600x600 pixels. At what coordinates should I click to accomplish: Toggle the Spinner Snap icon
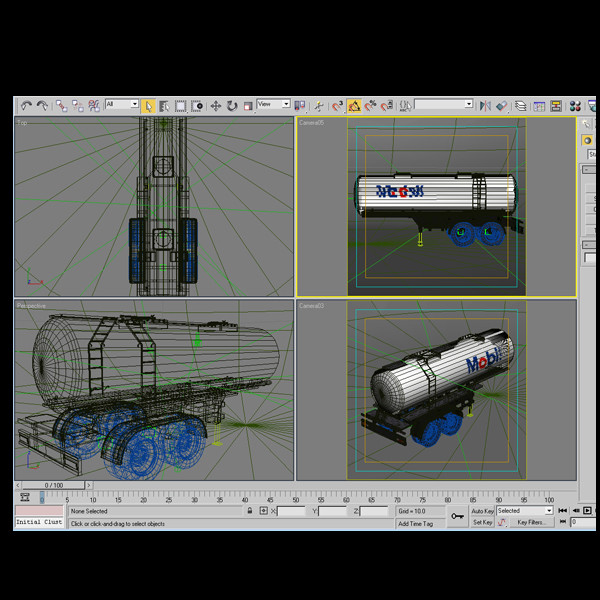387,106
